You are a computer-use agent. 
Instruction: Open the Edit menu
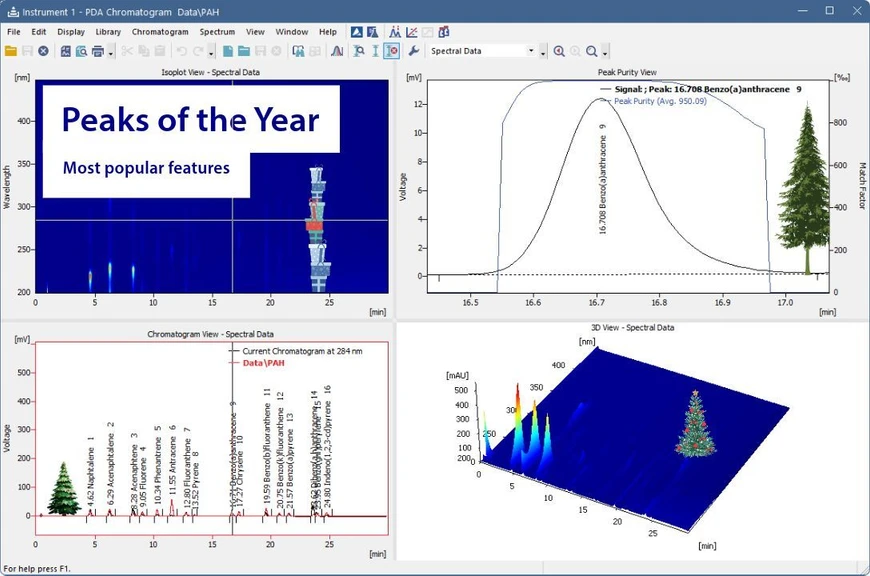[38, 32]
